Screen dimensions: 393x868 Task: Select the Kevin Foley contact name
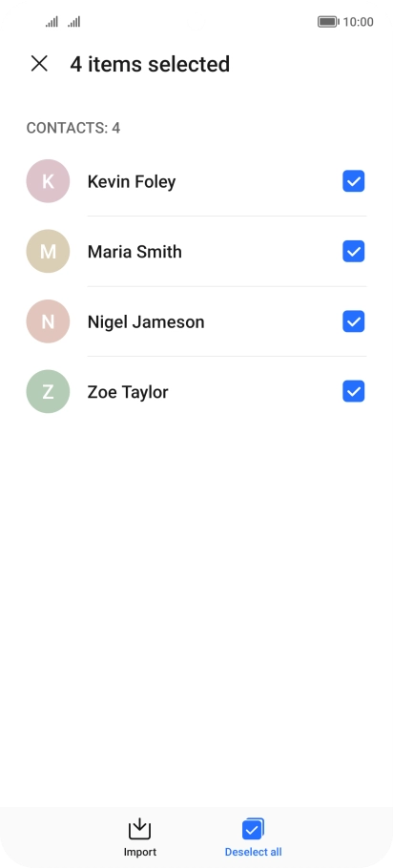click(x=132, y=181)
